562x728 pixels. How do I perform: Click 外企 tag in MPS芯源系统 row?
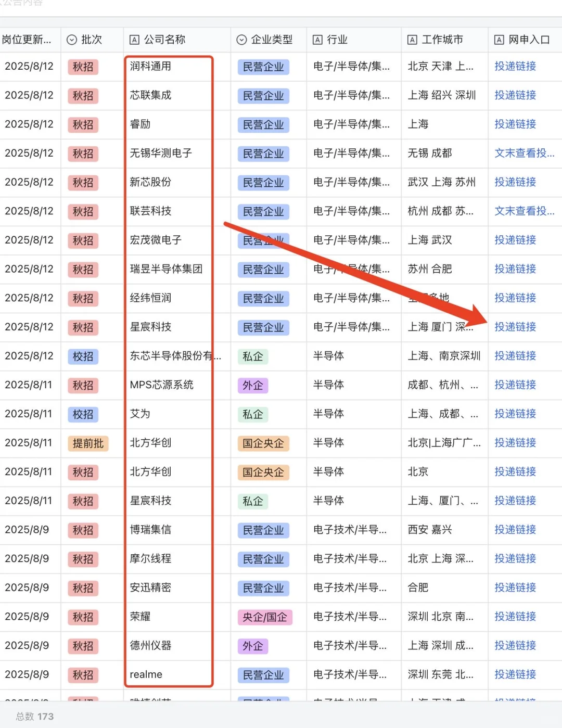click(253, 386)
